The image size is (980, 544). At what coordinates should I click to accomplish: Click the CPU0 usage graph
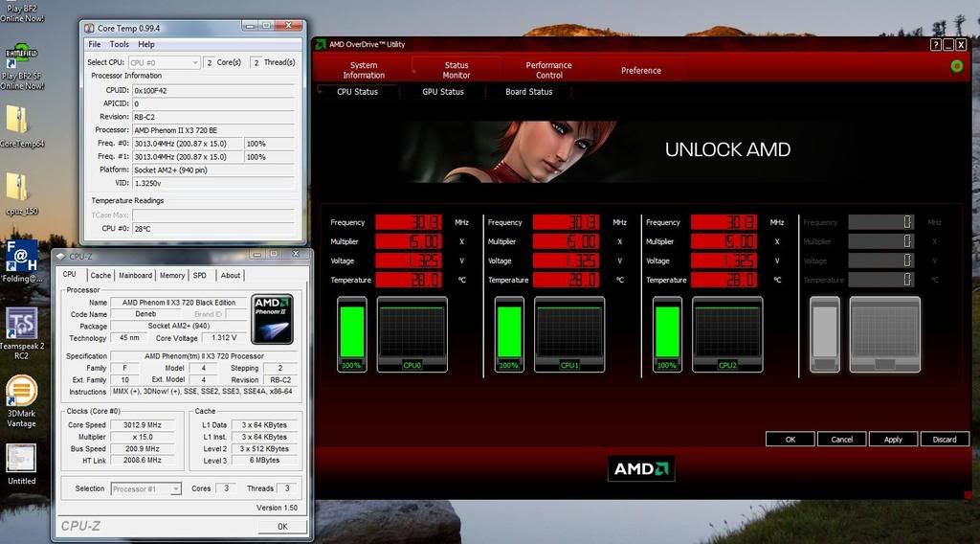coord(412,334)
